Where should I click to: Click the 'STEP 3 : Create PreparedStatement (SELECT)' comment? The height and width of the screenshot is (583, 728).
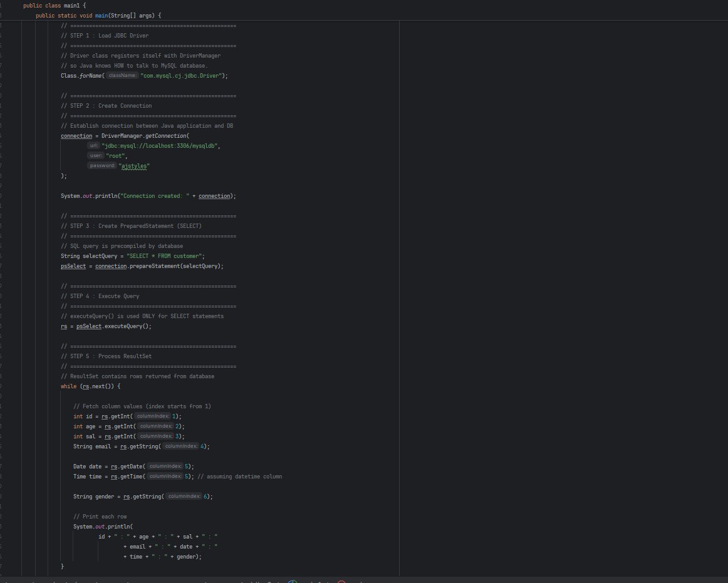[x=132, y=226]
